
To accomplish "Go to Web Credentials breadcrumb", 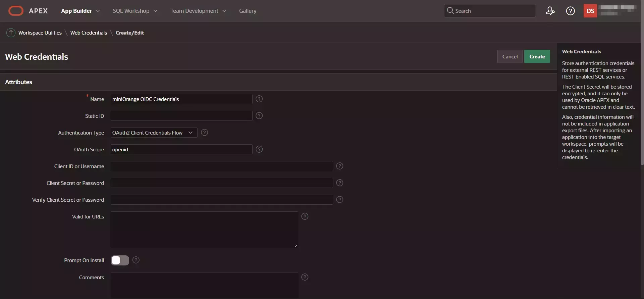I will click(89, 33).
